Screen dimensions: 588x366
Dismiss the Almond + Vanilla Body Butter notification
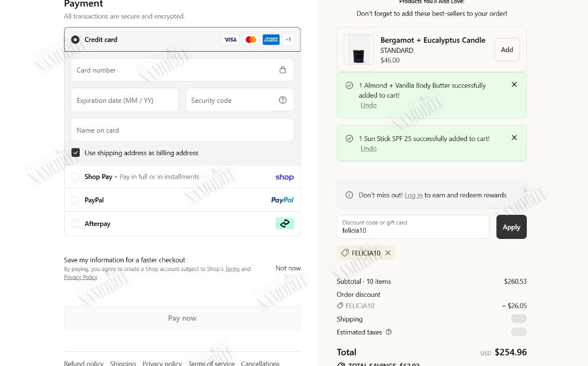coord(514,84)
